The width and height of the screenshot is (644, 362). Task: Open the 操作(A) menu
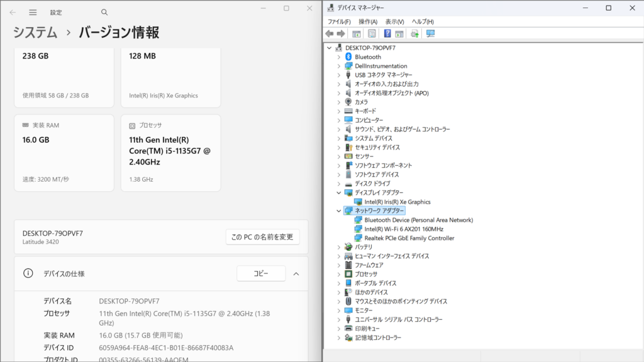pos(367,21)
